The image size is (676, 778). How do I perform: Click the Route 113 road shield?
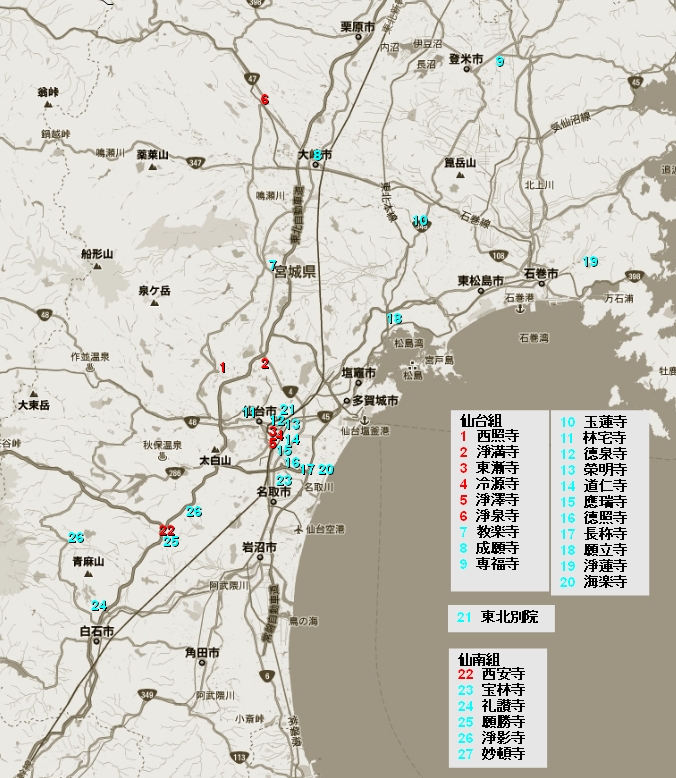click(x=240, y=757)
